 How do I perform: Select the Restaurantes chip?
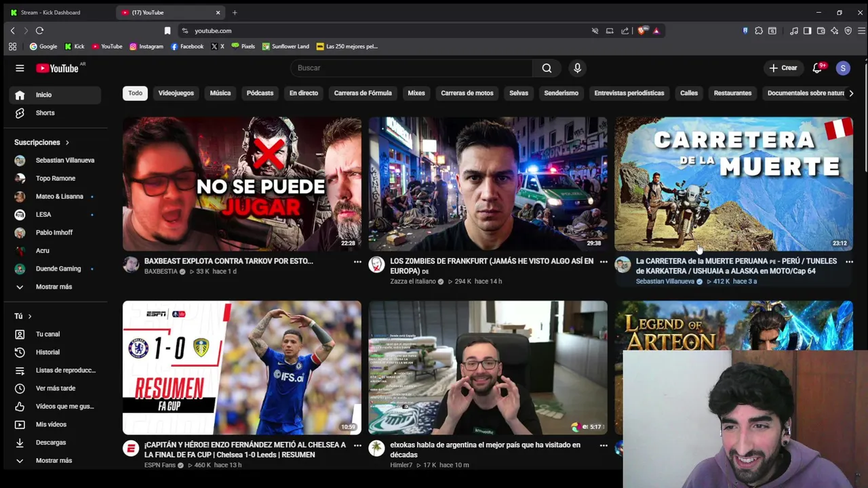pos(732,93)
